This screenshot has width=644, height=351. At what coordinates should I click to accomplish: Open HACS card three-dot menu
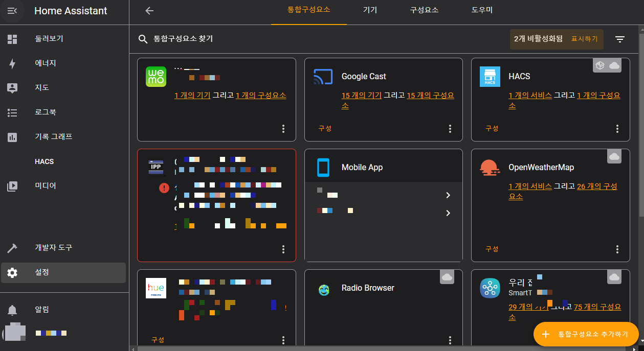[617, 129]
